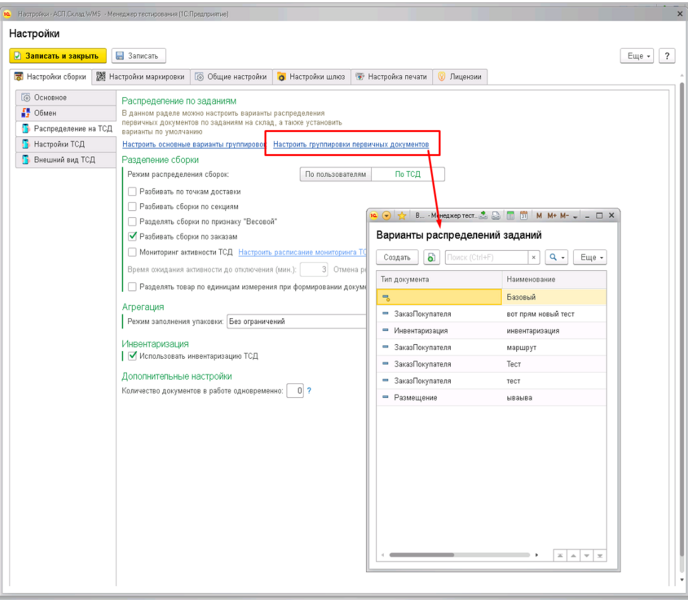
Task: Choose the По пользователям distribution mode
Action: tap(335, 174)
